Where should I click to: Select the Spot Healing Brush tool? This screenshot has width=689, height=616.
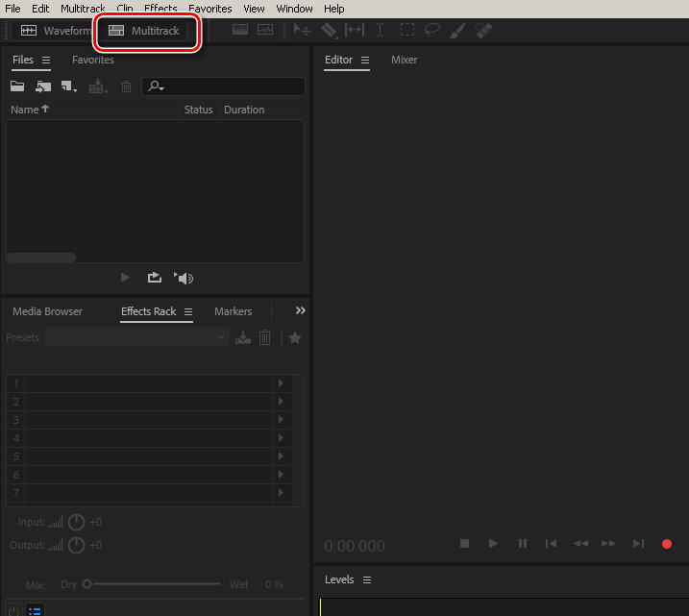click(483, 31)
